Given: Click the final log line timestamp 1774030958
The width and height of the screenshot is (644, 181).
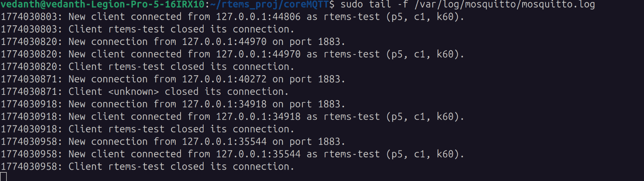Looking at the screenshot, I should pyautogui.click(x=30, y=167).
